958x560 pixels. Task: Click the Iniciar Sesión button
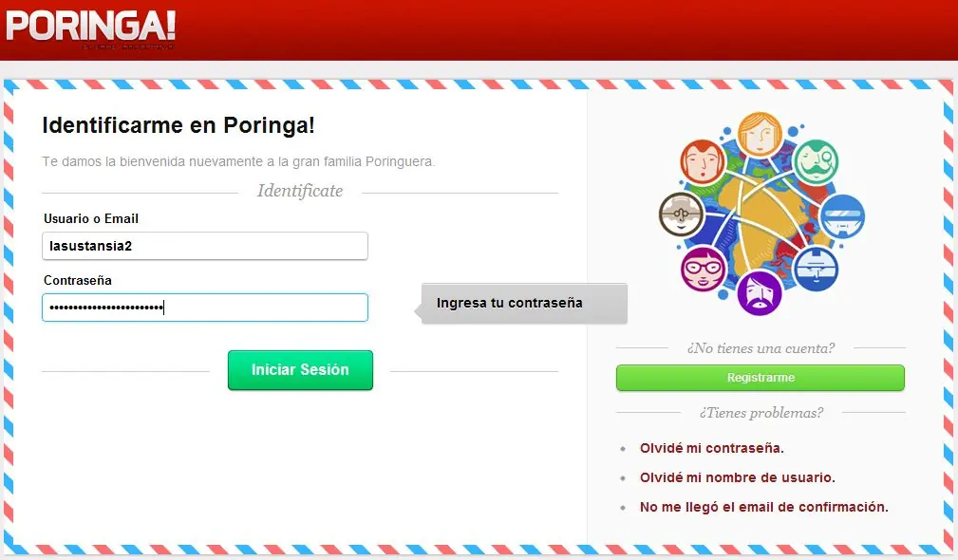click(300, 370)
